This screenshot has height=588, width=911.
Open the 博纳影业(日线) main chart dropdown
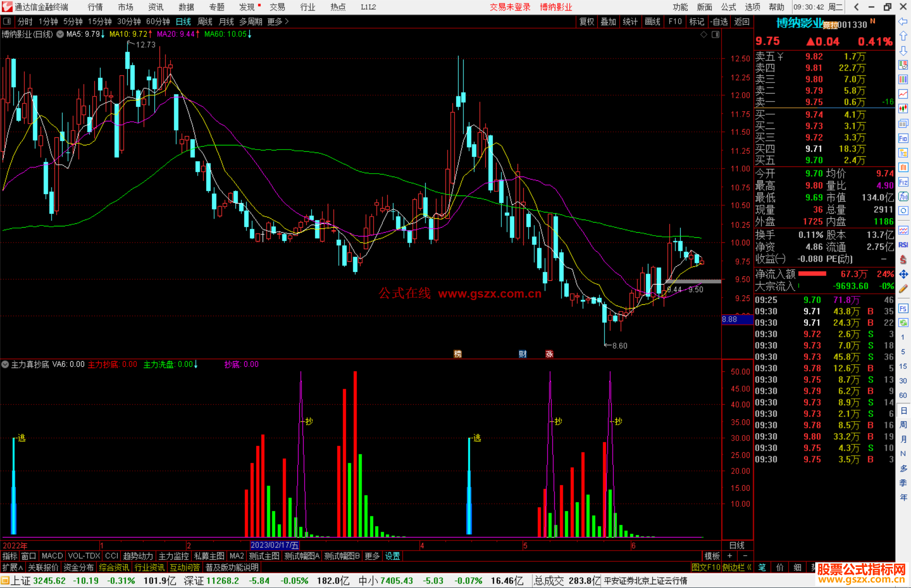pyautogui.click(x=60, y=34)
